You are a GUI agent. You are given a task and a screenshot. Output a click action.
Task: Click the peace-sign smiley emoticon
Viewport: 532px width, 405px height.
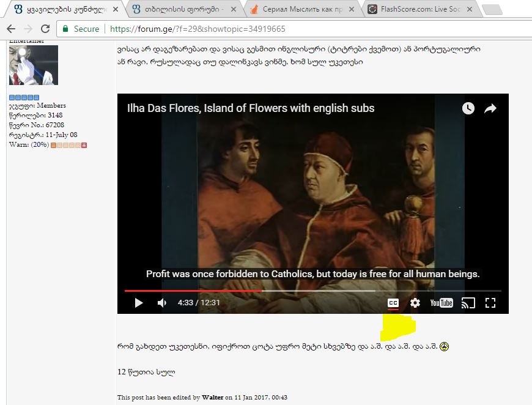pyautogui.click(x=444, y=347)
